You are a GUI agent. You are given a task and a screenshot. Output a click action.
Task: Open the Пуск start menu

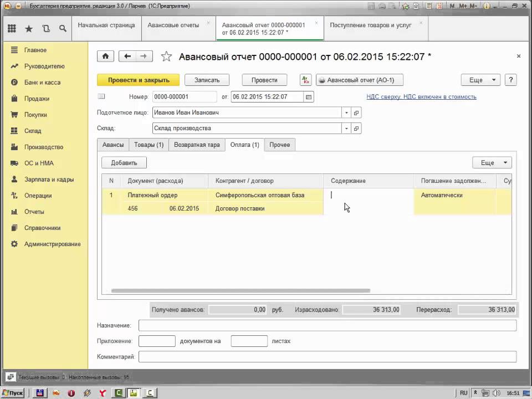pyautogui.click(x=13, y=393)
